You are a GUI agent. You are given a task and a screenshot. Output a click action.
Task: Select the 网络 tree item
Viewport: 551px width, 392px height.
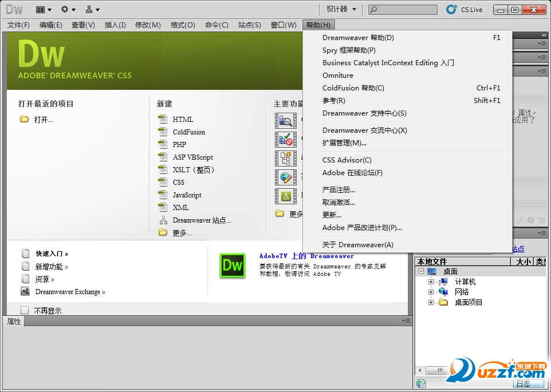click(462, 292)
